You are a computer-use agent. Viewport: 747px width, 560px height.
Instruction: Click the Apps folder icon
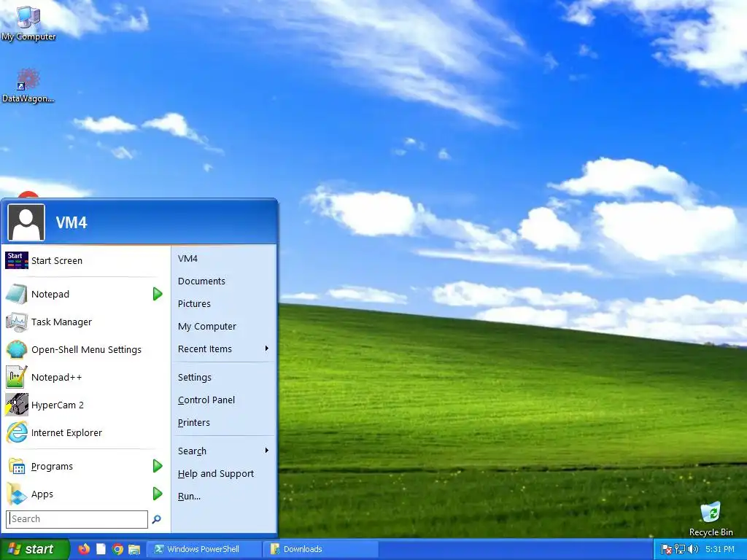(17, 494)
